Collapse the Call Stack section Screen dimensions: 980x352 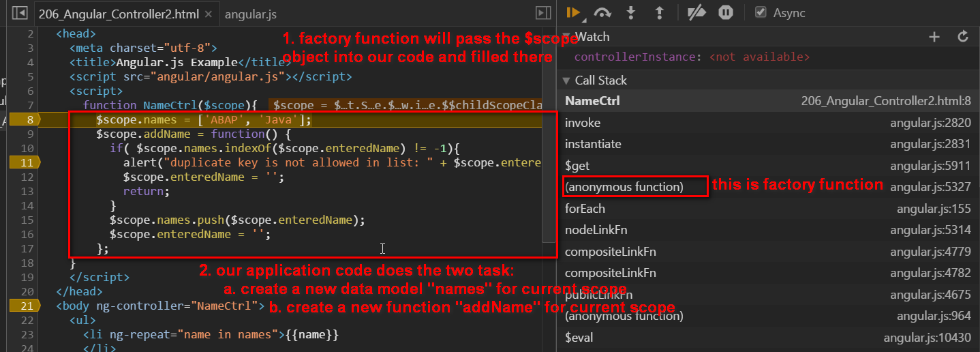(566, 80)
